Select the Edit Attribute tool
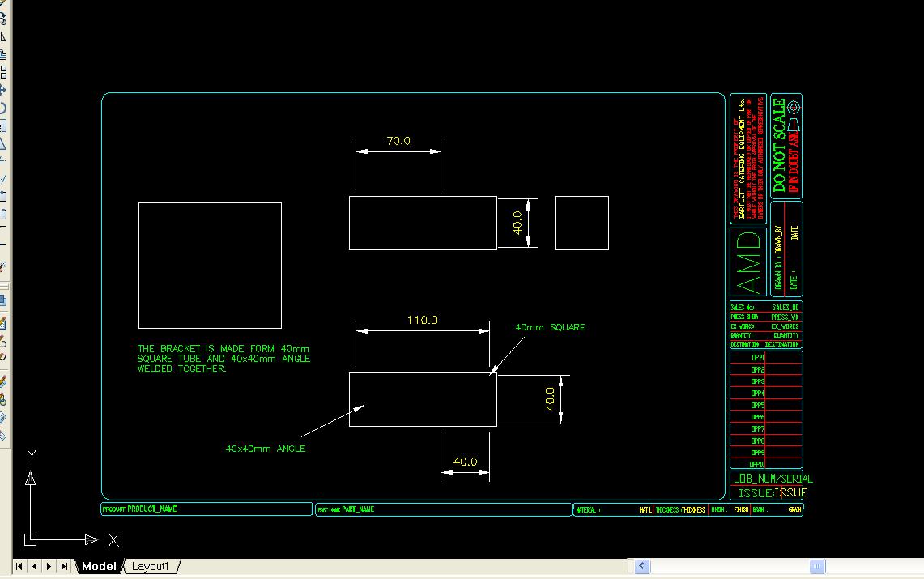 point(3,381)
